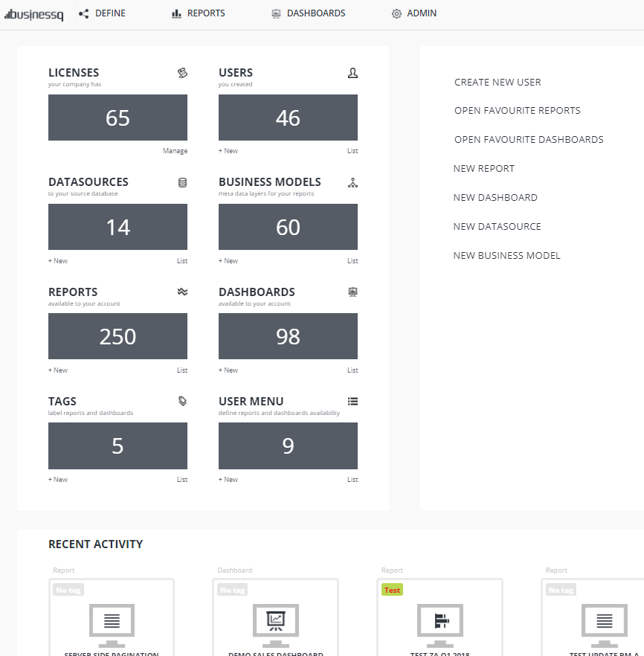644x656 pixels.
Task: Click the Dashboards count tile 98
Action: click(288, 336)
